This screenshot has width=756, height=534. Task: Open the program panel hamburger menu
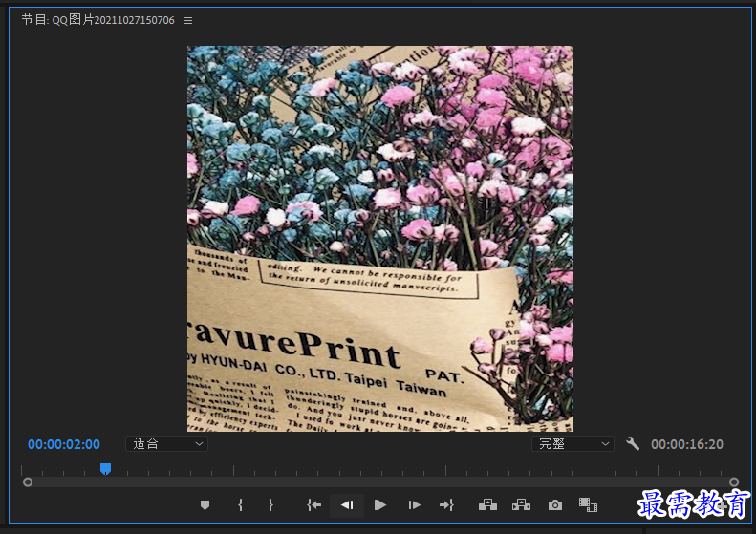[x=188, y=20]
